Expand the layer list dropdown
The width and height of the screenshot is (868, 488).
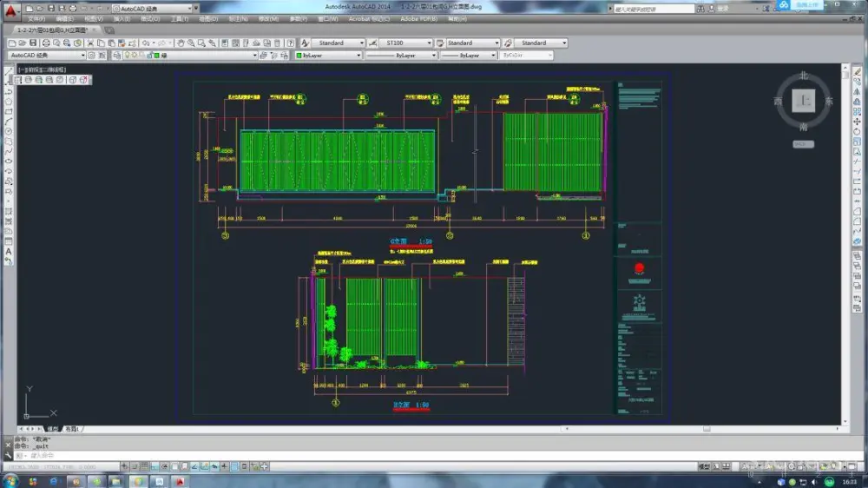255,55
